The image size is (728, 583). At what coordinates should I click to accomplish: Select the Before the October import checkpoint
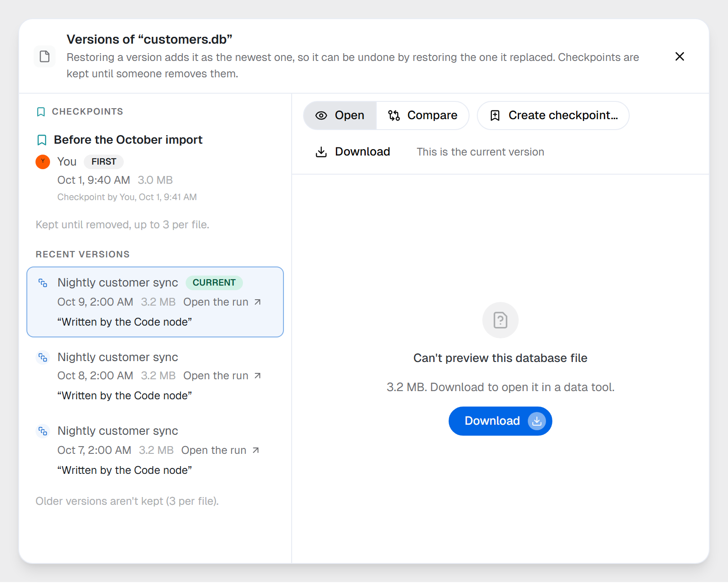pos(155,167)
